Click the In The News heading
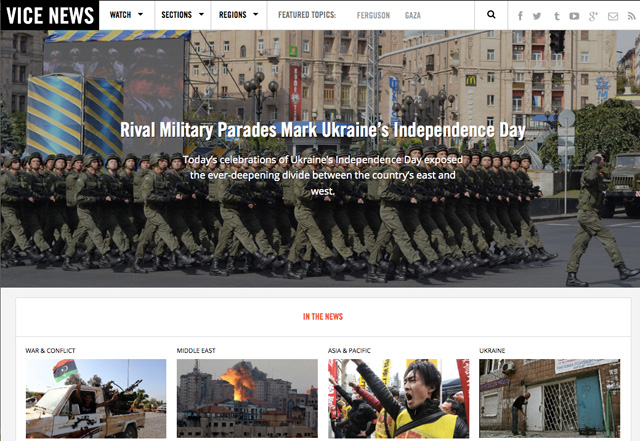Image resolution: width=640 pixels, height=441 pixels. 323,316
